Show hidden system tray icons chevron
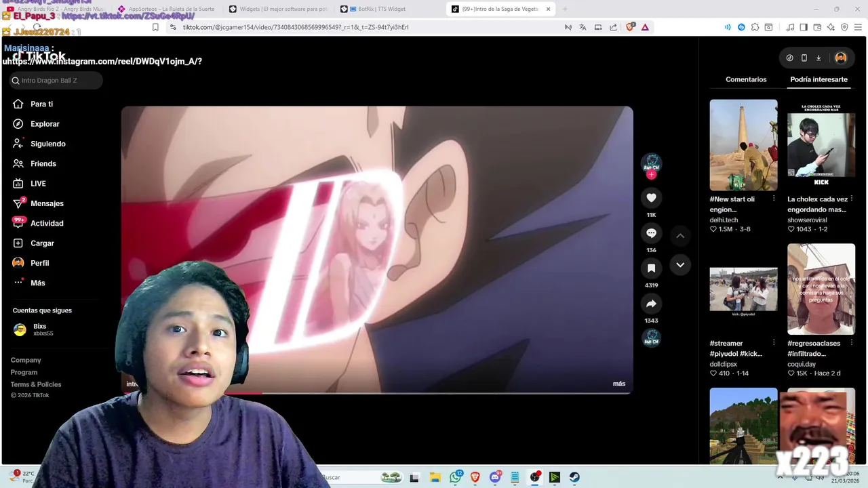Screen dimensions: 868x488 [780, 477]
